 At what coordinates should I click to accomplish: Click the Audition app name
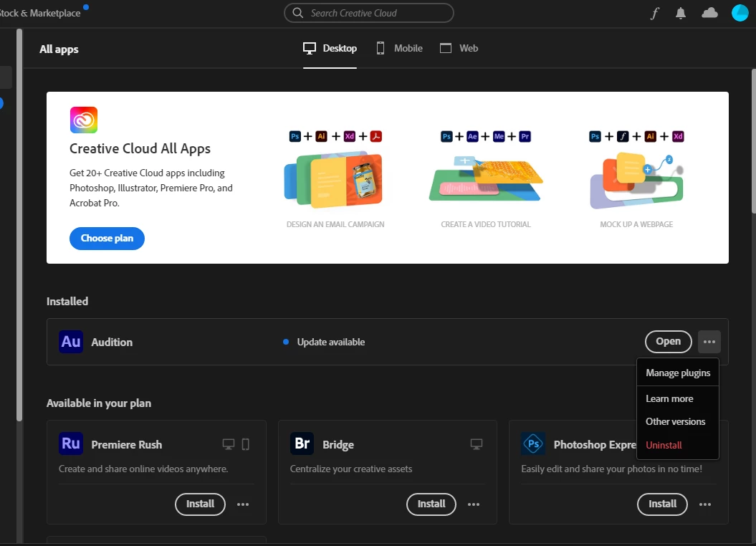pos(112,343)
